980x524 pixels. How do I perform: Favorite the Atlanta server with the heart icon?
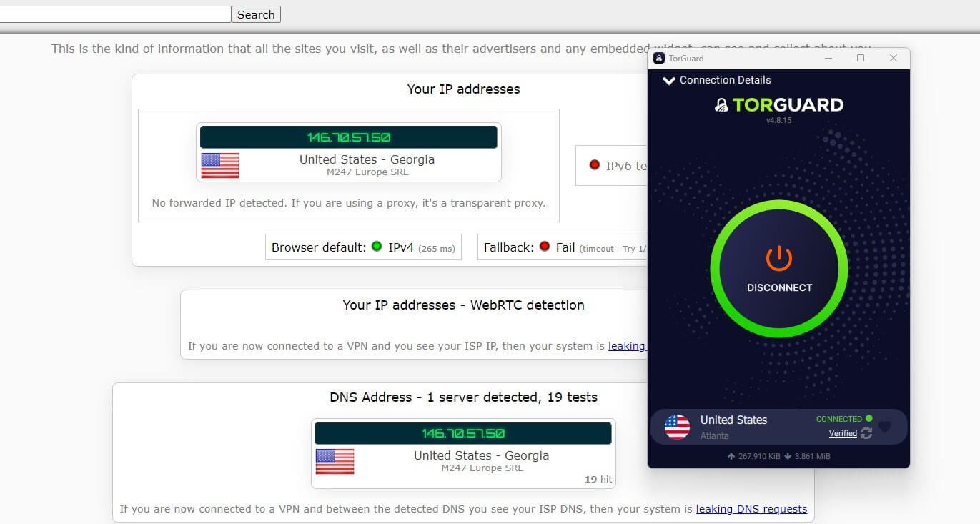(x=884, y=427)
